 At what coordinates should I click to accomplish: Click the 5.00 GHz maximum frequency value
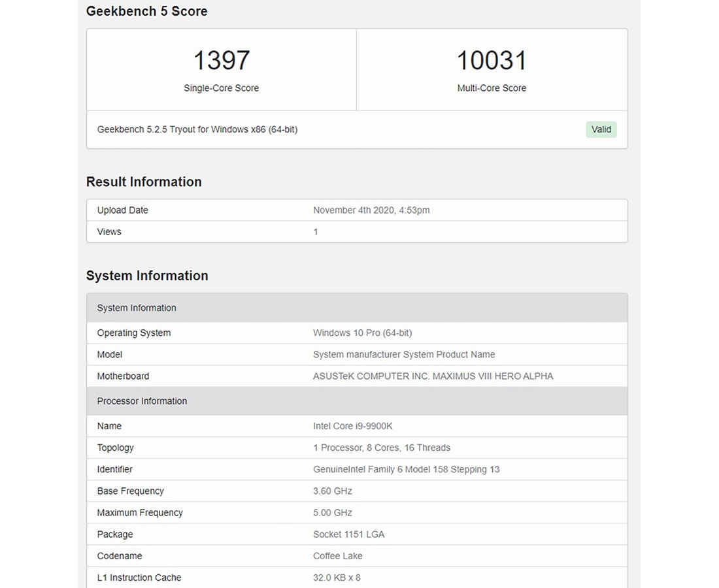333,513
